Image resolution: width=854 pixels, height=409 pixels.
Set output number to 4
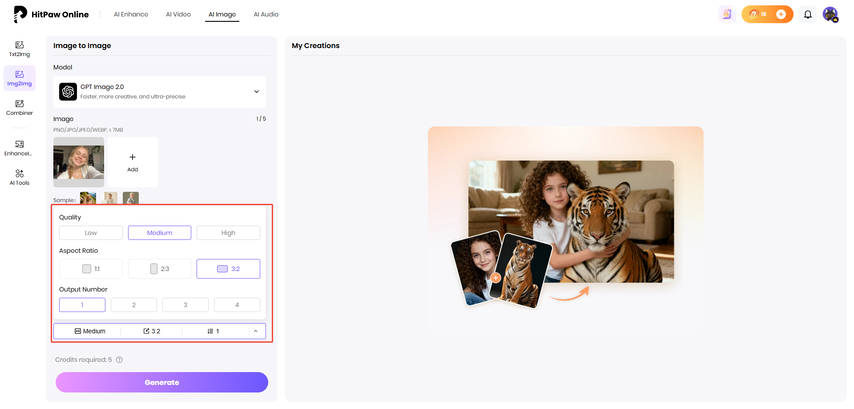(237, 305)
